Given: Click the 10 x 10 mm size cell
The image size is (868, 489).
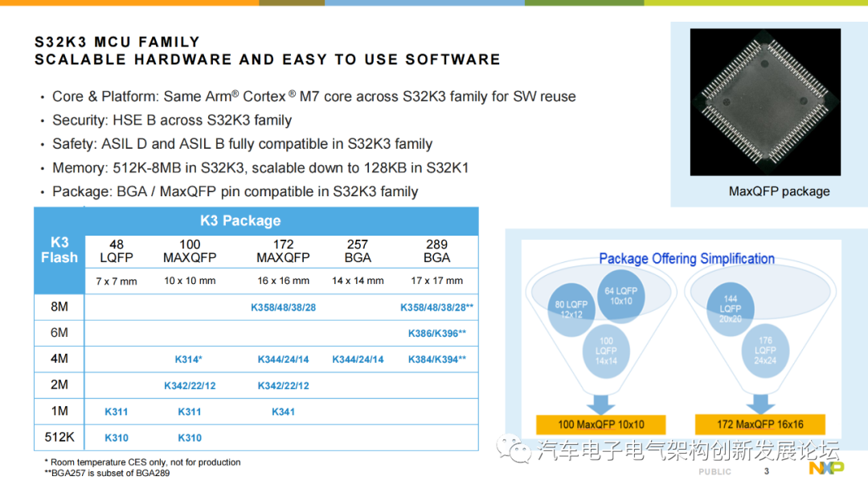Looking at the screenshot, I should point(190,281).
